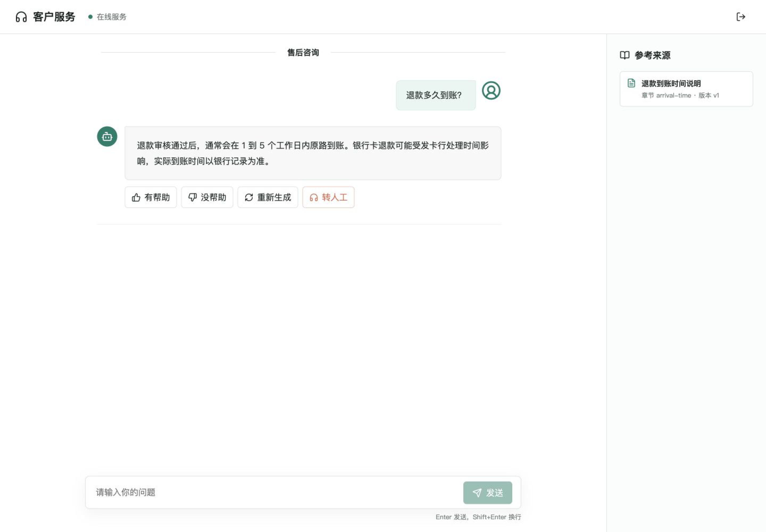
Task: Click the bot reply about 退款审核通过后
Action: click(313, 153)
